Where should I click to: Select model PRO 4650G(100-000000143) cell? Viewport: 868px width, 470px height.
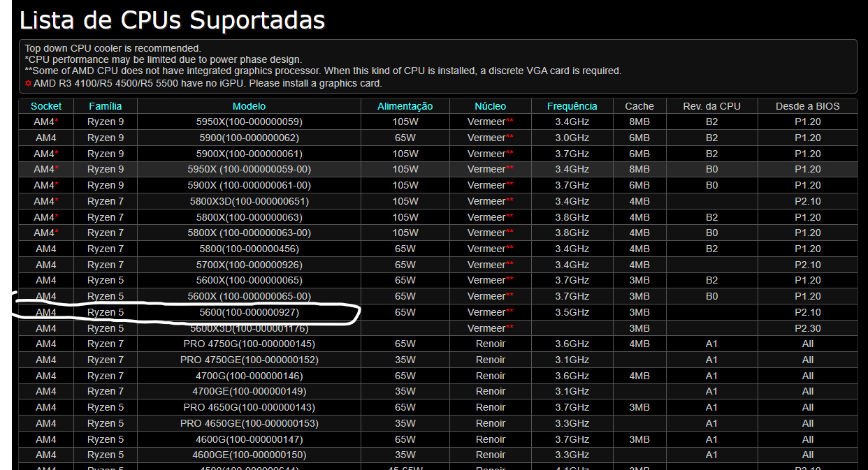point(249,407)
